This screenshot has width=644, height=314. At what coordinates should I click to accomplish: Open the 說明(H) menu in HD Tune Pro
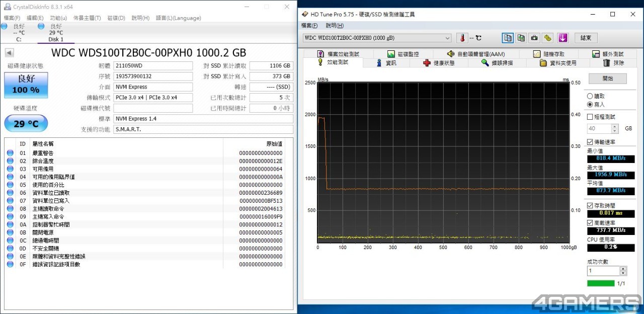point(335,26)
